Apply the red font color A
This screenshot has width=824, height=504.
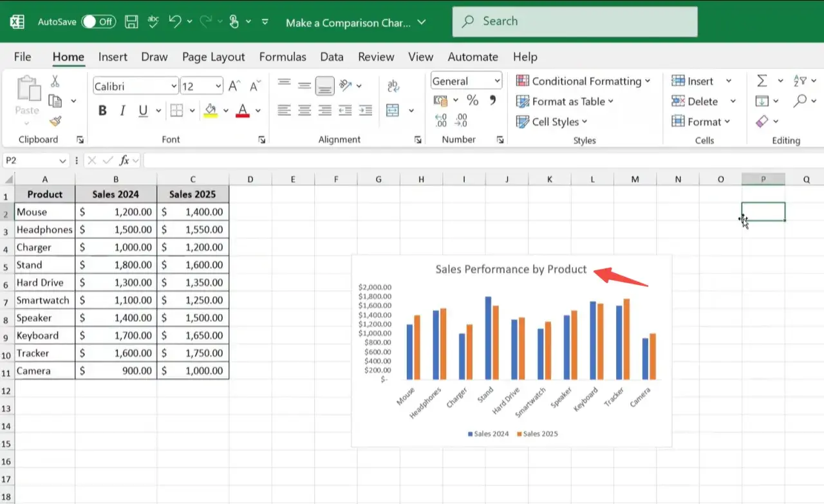(243, 111)
